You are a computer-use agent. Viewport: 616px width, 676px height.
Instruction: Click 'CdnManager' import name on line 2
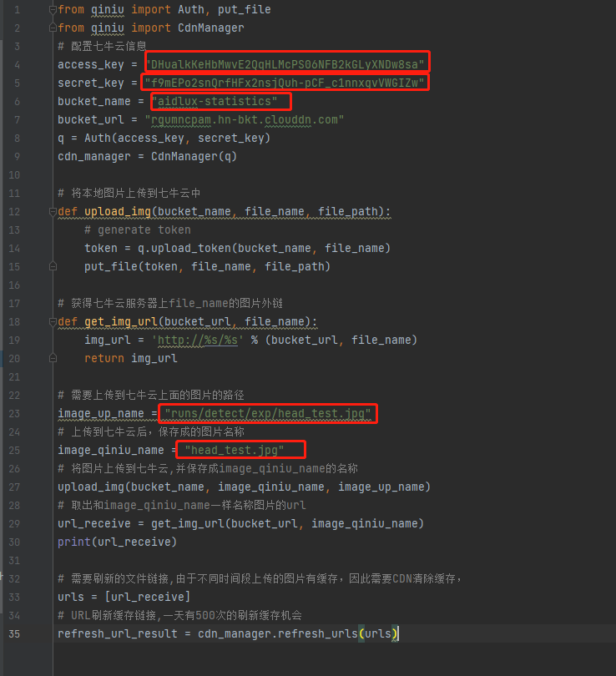(x=211, y=28)
